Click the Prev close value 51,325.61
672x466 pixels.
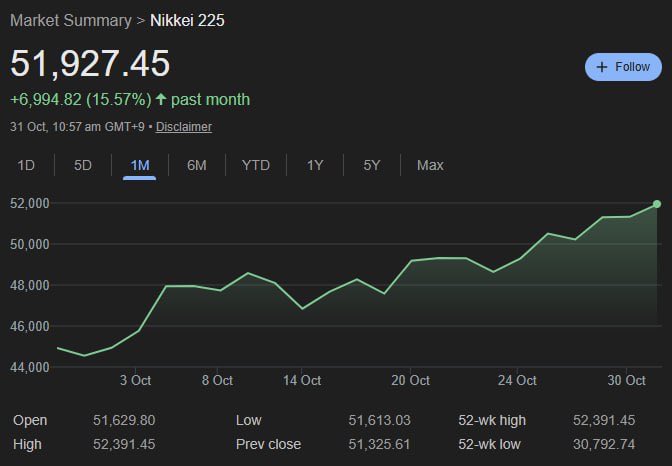click(379, 444)
